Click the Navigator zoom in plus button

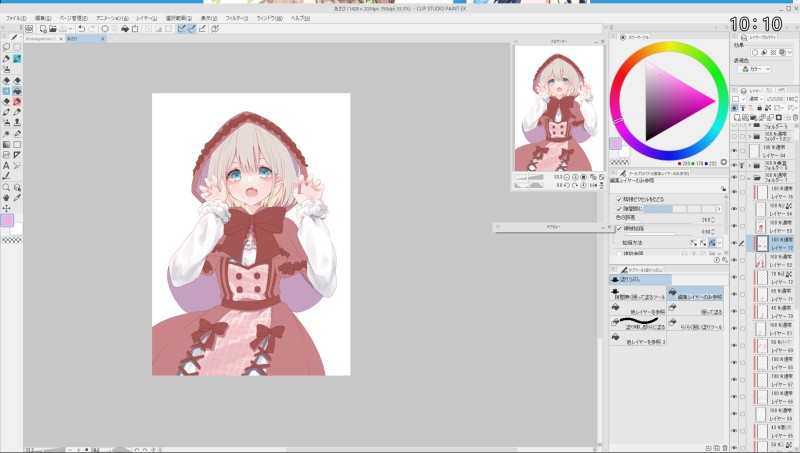click(576, 177)
